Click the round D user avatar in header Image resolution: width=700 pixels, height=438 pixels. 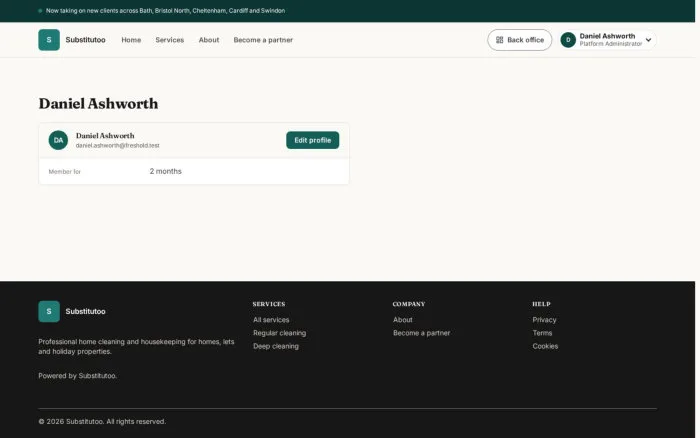click(568, 40)
